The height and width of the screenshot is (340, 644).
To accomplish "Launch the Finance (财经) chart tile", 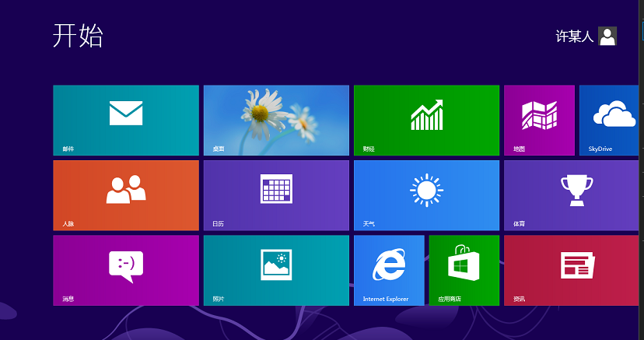I will pos(427,121).
